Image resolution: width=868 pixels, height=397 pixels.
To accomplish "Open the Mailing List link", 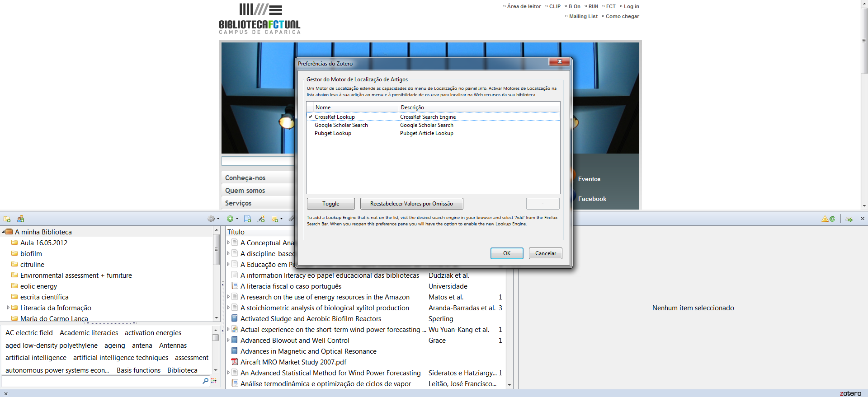I will coord(583,16).
